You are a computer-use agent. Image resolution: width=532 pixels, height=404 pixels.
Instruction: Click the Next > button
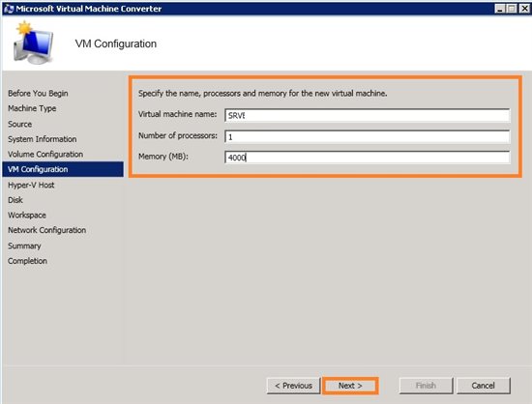tap(350, 386)
